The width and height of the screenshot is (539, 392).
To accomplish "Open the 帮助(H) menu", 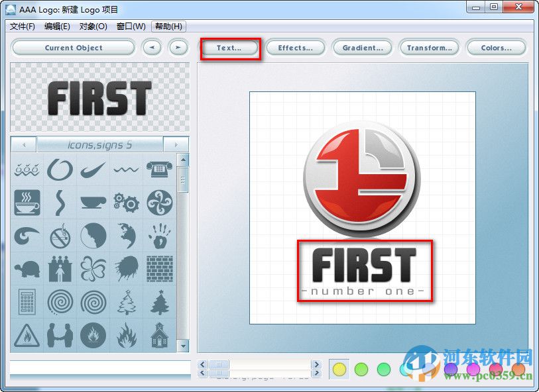I will (x=168, y=26).
